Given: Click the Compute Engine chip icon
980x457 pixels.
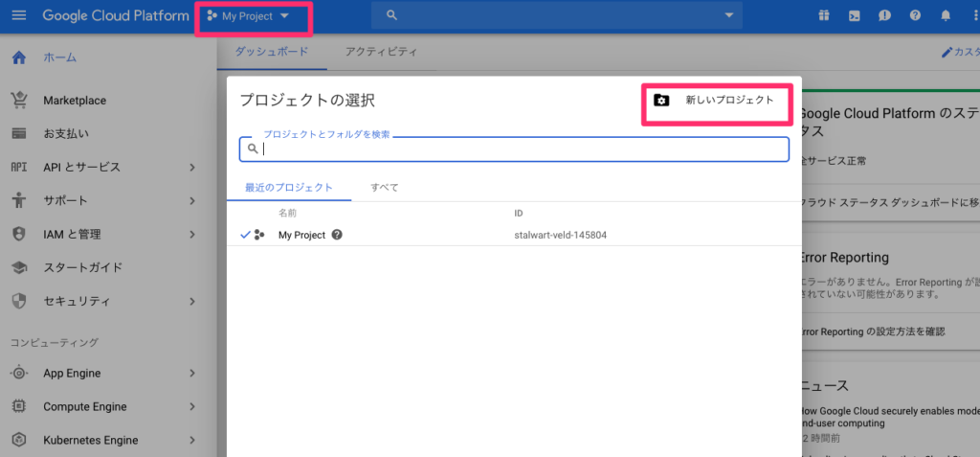Looking at the screenshot, I should [19, 407].
